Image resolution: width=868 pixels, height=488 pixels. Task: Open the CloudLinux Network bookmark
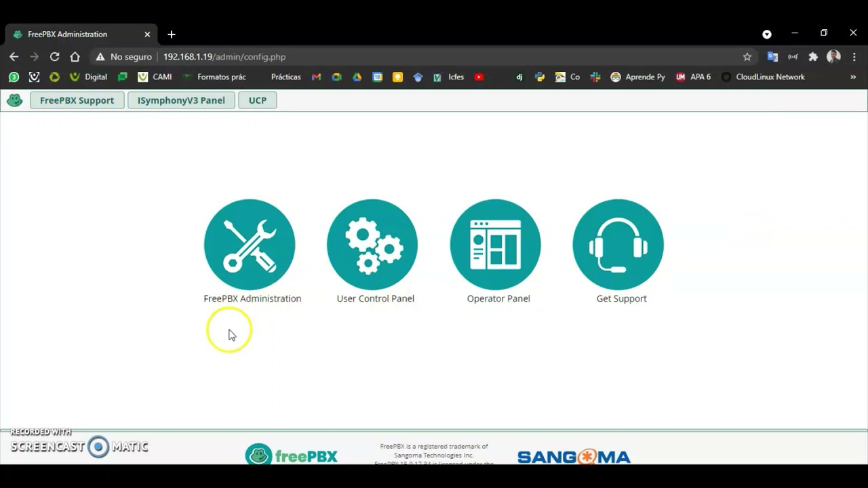click(763, 77)
